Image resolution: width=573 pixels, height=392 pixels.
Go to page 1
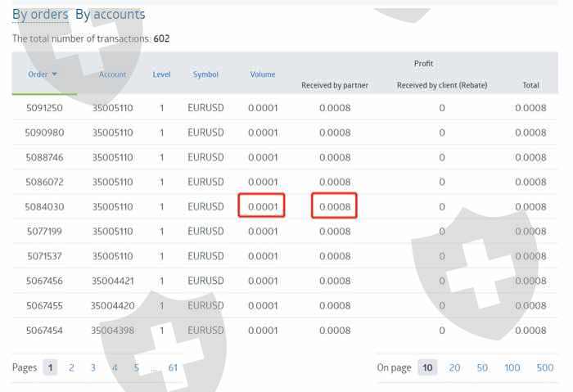point(51,367)
